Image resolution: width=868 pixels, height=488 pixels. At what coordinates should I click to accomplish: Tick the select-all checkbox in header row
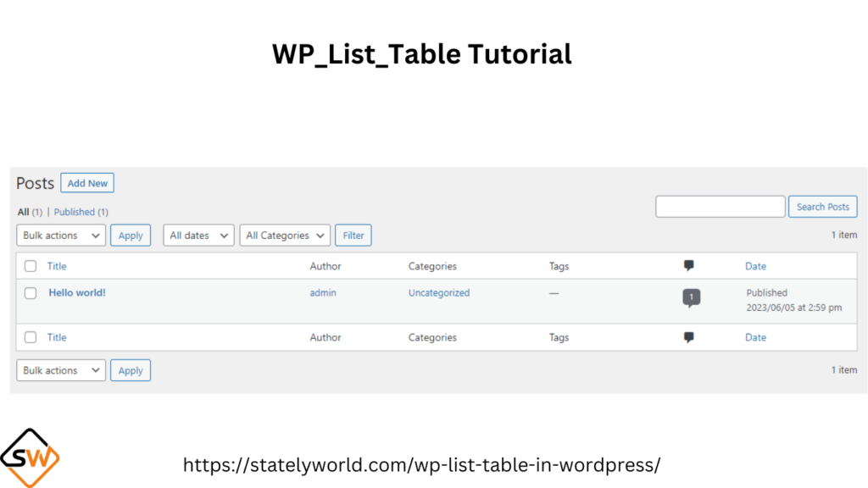[x=31, y=266]
